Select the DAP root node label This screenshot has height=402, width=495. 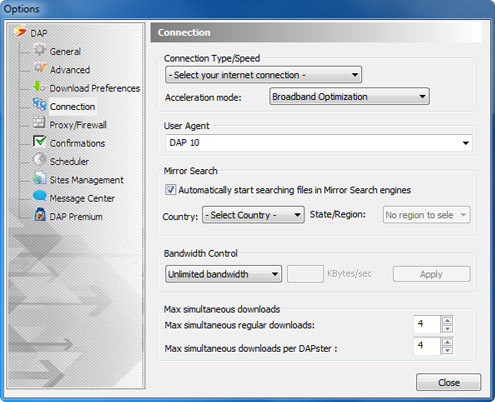point(39,33)
